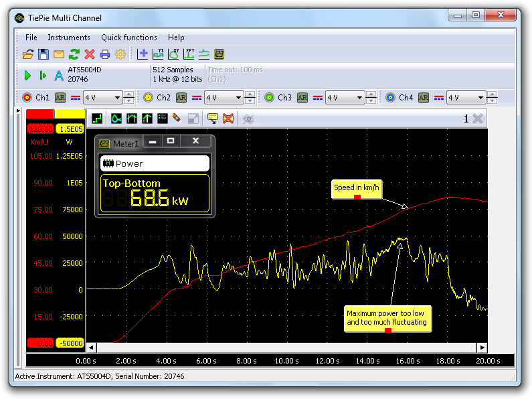Screen dimensions: 532x399
Task: Toggle Ch1 auto-ranging AR button
Action: (60, 98)
